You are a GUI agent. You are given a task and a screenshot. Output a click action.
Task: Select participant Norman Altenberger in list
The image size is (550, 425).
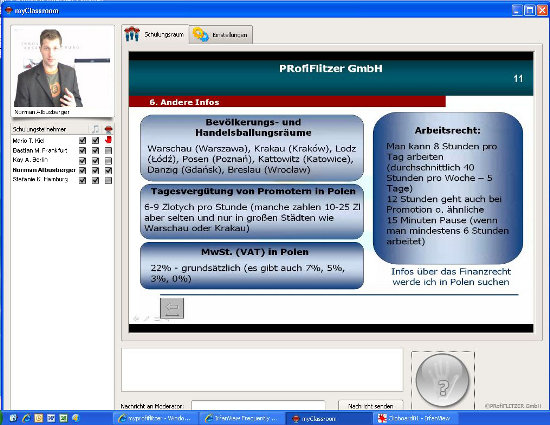click(x=44, y=170)
